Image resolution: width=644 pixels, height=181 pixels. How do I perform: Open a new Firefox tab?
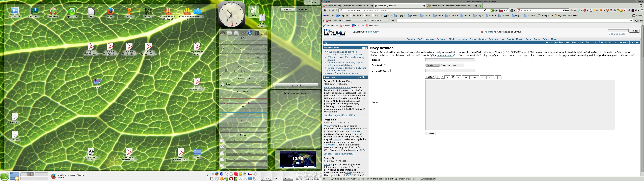pyautogui.click(x=480, y=6)
